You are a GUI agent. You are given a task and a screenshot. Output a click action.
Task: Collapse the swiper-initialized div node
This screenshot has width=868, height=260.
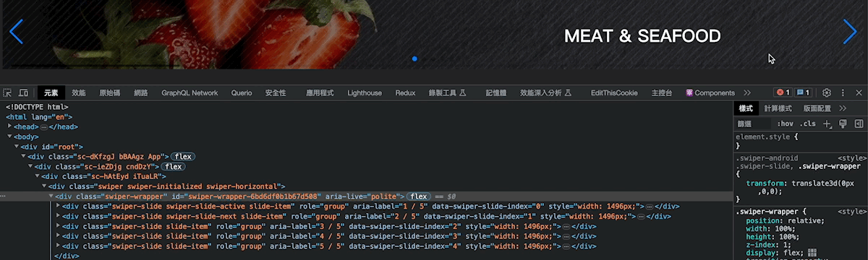(45, 186)
